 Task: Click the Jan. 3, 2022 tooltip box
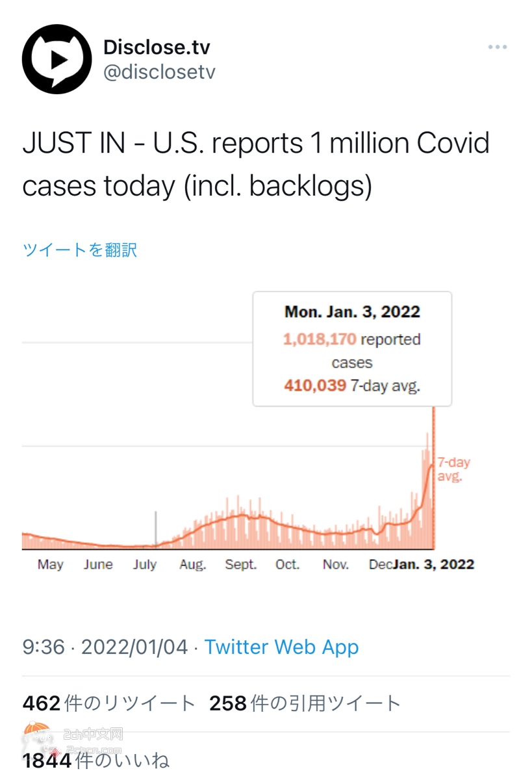point(352,349)
